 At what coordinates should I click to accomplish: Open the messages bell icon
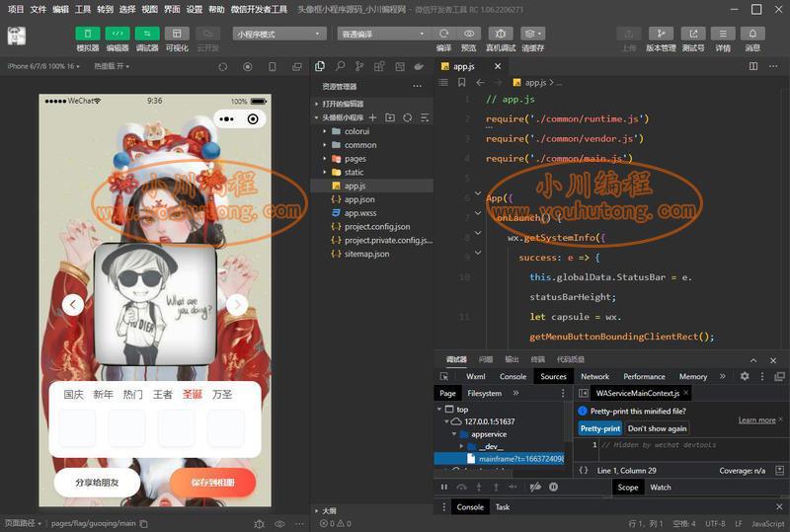coord(752,34)
